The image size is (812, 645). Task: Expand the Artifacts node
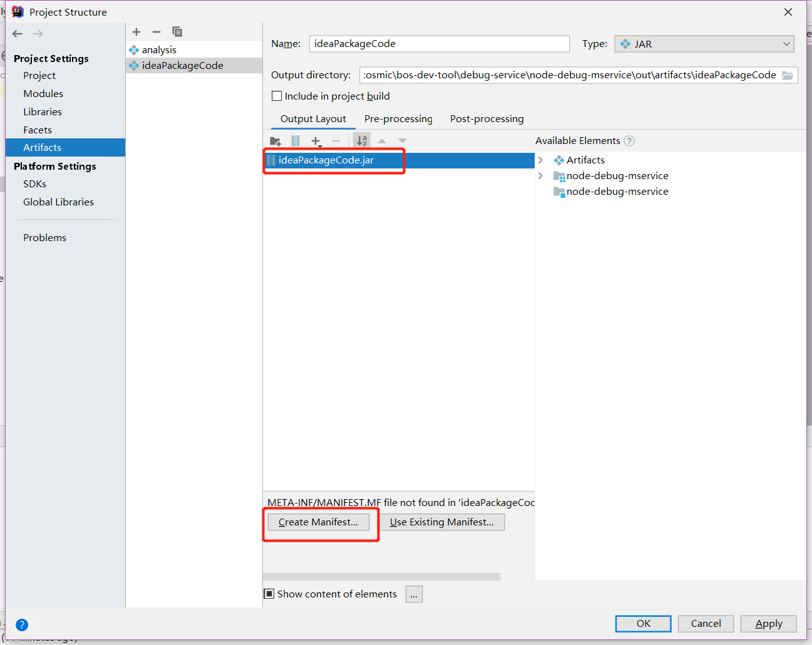pos(541,160)
